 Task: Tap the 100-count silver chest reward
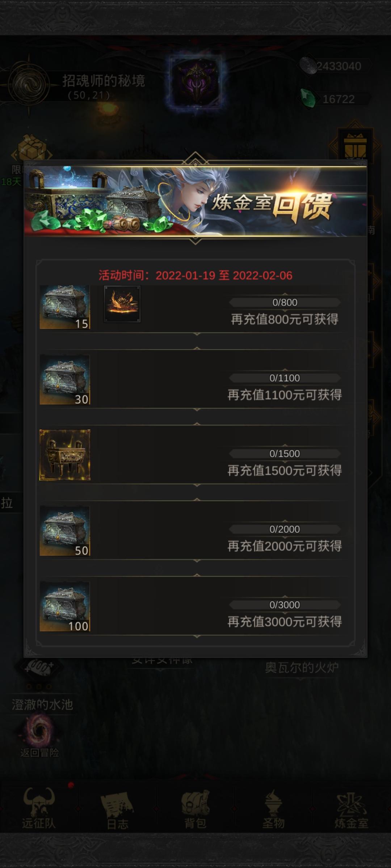65,607
